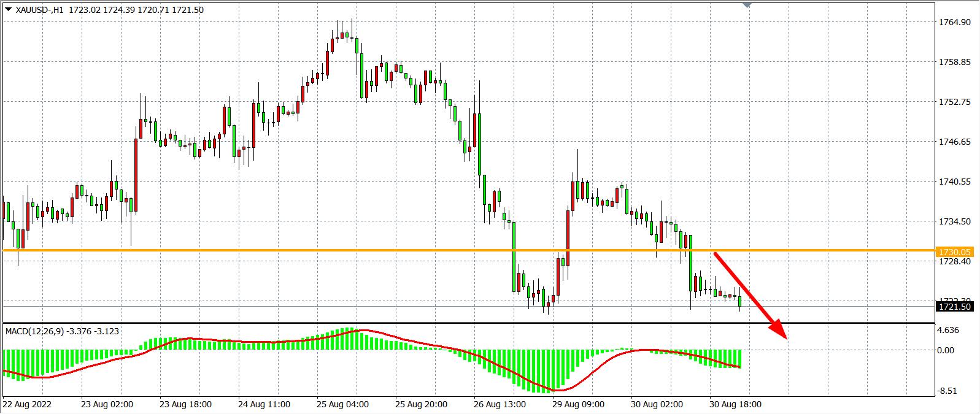The height and width of the screenshot is (414, 980).
Task: Click the 30 Aug 18:00 time label
Action: click(x=736, y=404)
